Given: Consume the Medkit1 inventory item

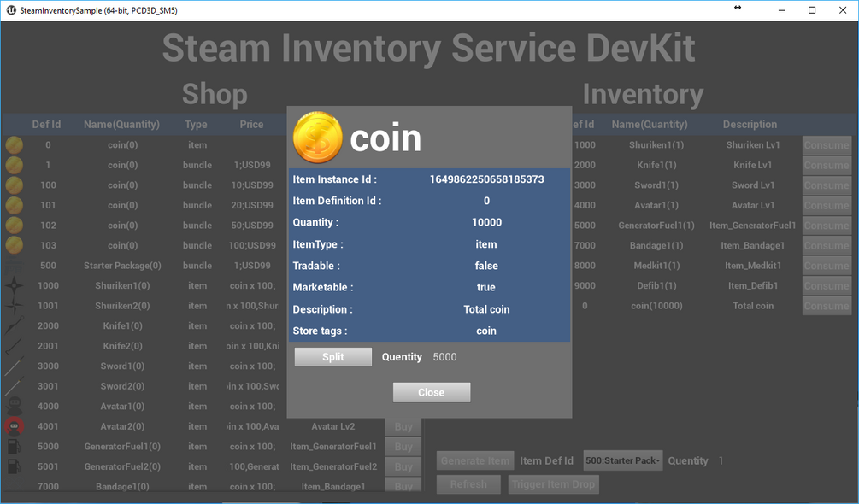Looking at the screenshot, I should point(827,266).
